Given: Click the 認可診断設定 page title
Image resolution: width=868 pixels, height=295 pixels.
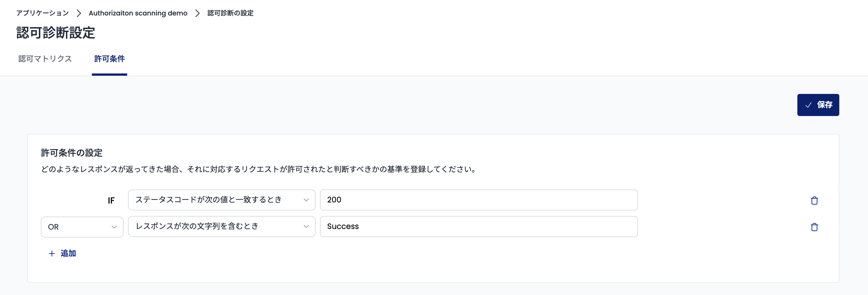Looking at the screenshot, I should pyautogui.click(x=56, y=33).
